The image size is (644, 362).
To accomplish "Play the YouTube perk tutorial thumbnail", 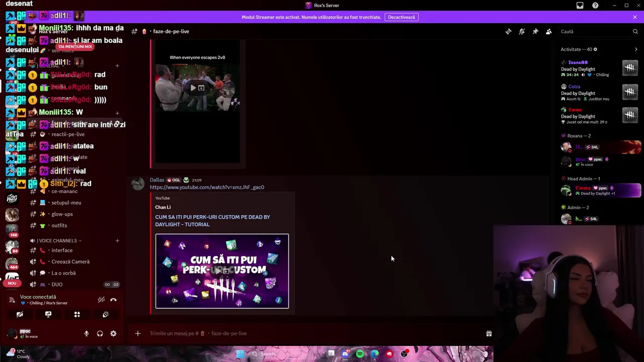I will (x=222, y=271).
